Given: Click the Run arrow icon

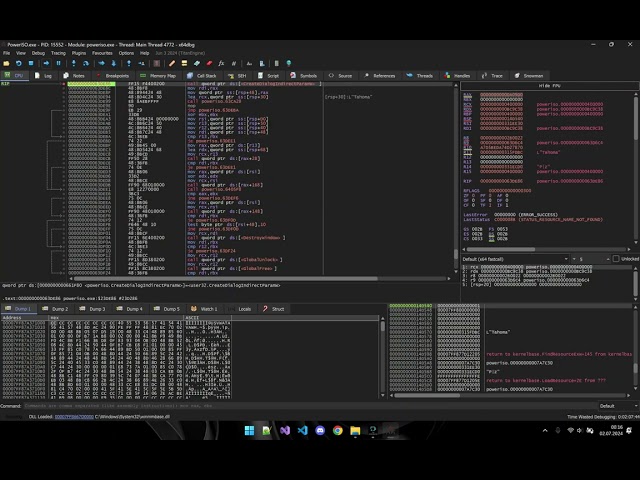Looking at the screenshot, I should click(x=46, y=63).
